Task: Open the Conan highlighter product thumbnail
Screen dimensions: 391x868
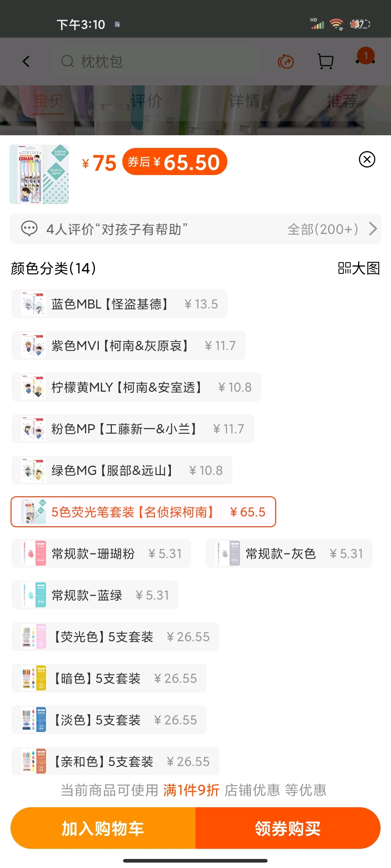Action: pyautogui.click(x=39, y=174)
